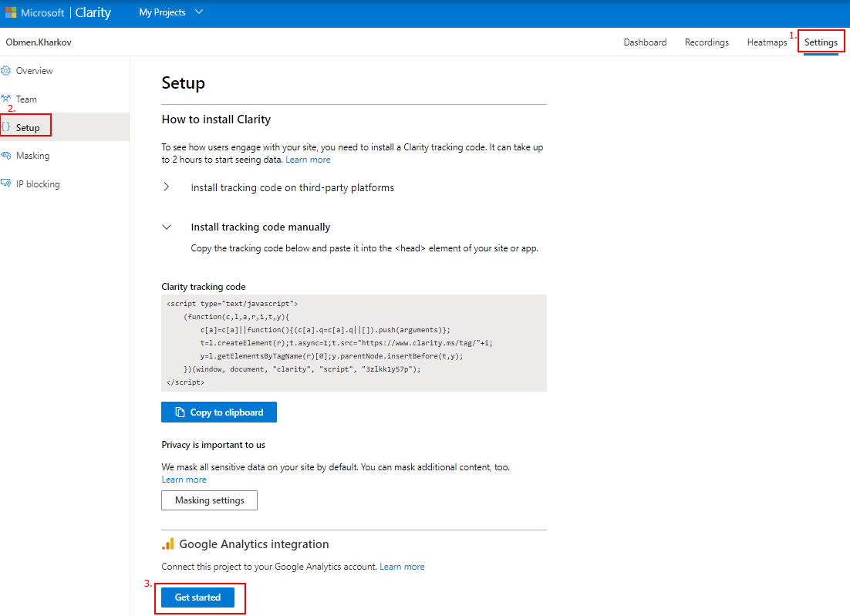Screen dimensions: 850x616
Task: Click My Projects menu label
Action: click(x=162, y=12)
